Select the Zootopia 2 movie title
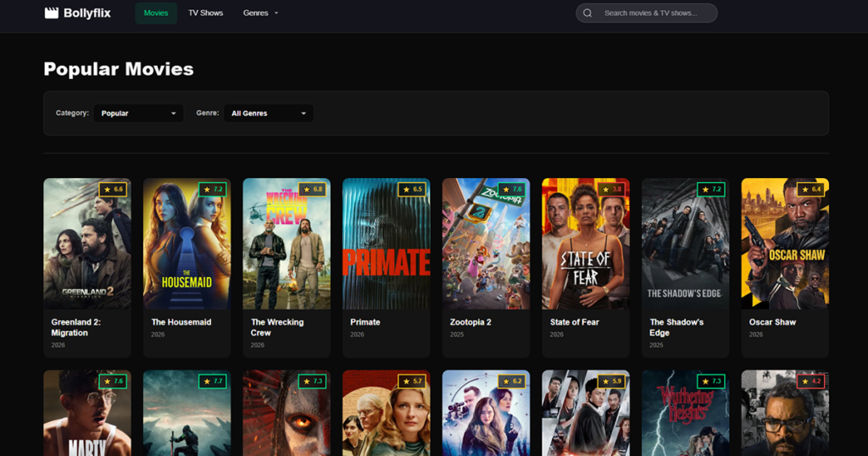The height and width of the screenshot is (456, 868). (470, 322)
